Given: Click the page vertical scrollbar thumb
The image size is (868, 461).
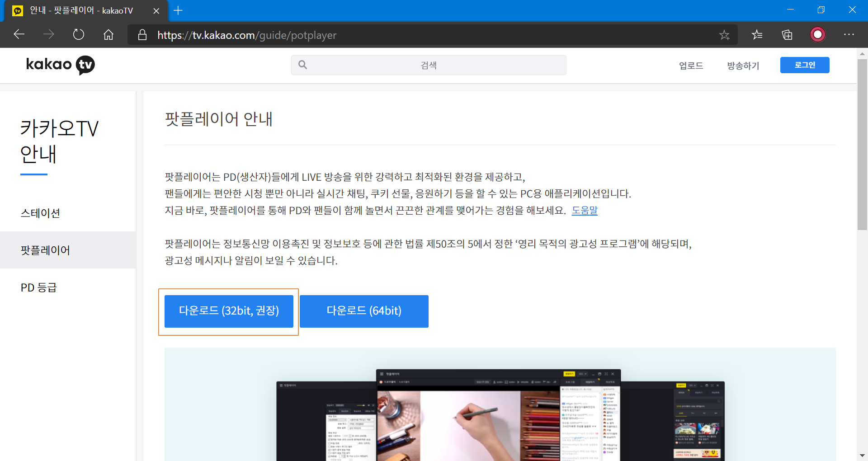Looking at the screenshot, I should pyautogui.click(x=862, y=145).
